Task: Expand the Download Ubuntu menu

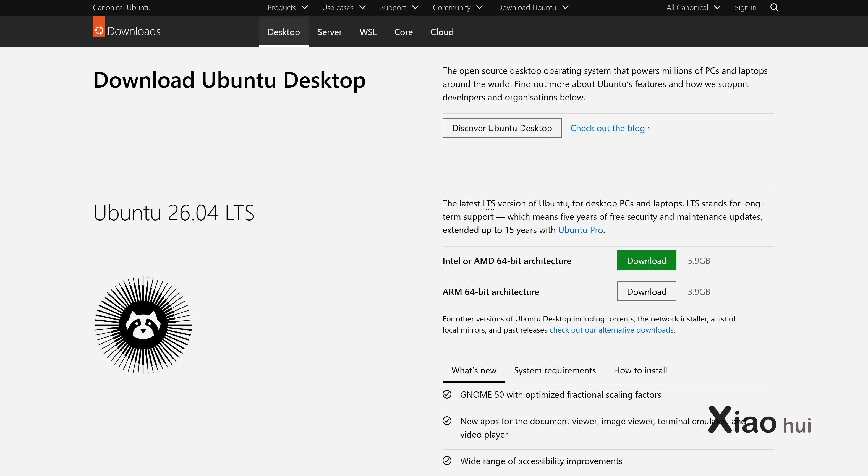Action: click(533, 7)
